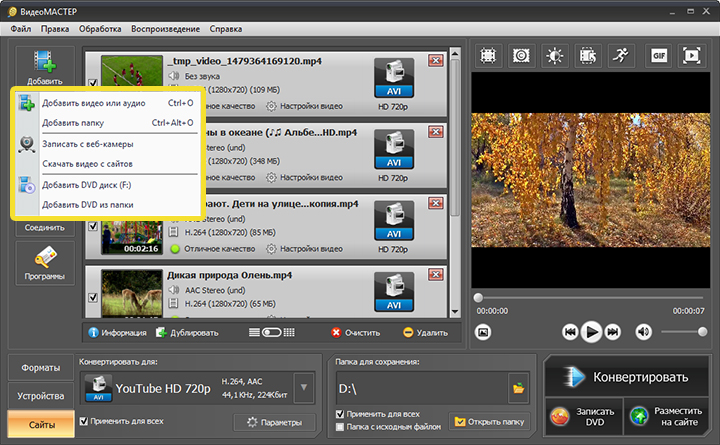
Task: Click the file list scroll-up arrow
Action: point(455,53)
